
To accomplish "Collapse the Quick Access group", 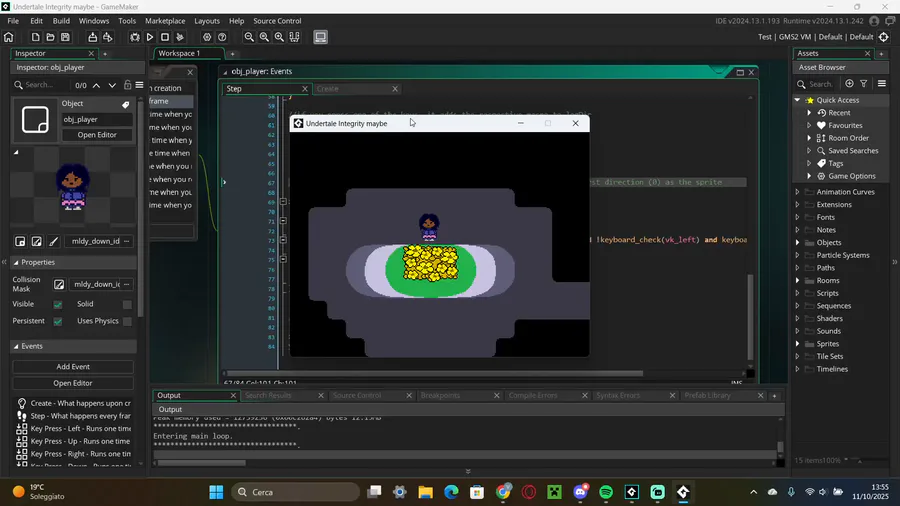I will tap(797, 100).
